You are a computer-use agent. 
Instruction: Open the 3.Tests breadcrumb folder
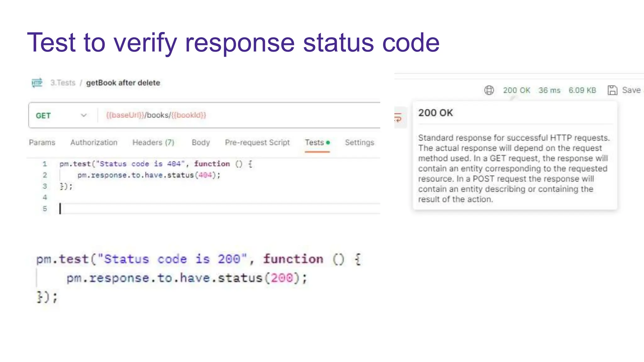click(x=63, y=83)
